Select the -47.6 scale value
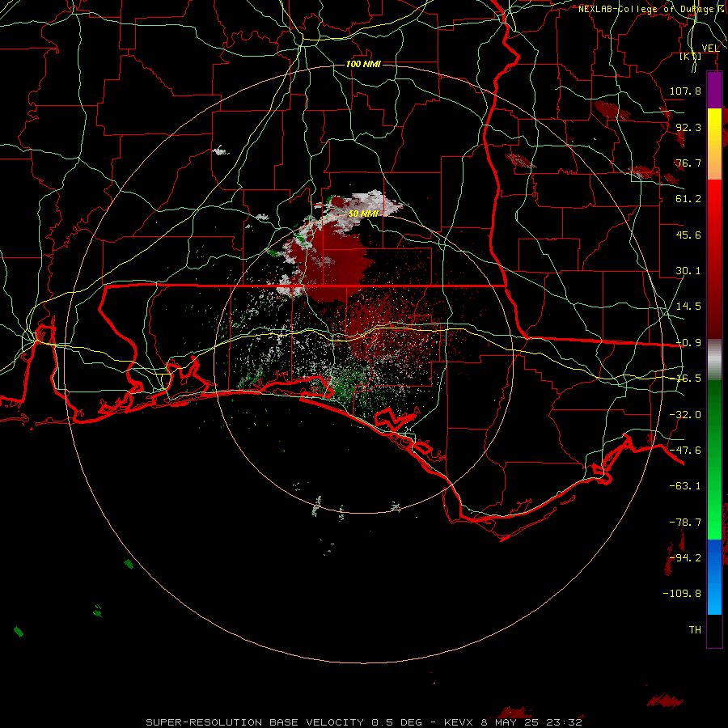The image size is (728, 728). coord(685,451)
